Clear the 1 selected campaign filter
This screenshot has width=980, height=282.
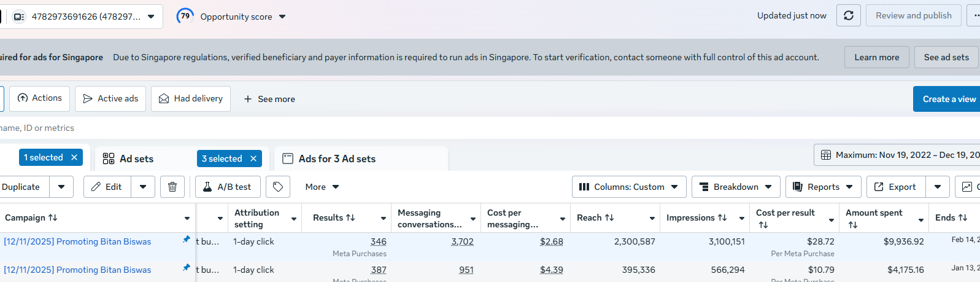[x=74, y=158]
